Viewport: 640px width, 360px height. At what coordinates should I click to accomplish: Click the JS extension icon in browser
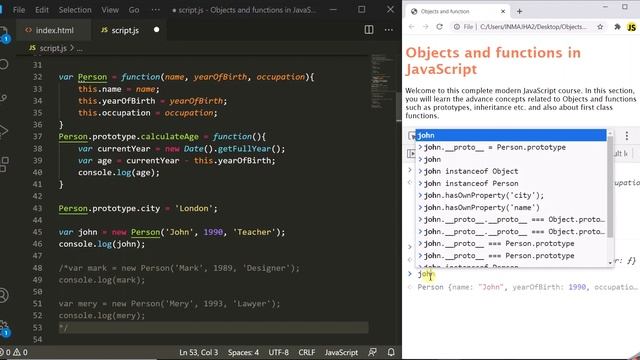click(x=631, y=27)
